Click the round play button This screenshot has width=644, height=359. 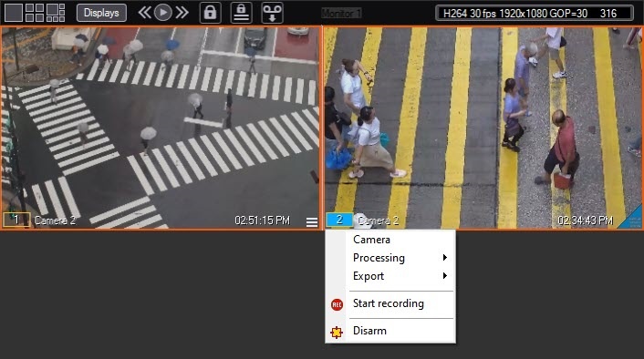(x=163, y=13)
